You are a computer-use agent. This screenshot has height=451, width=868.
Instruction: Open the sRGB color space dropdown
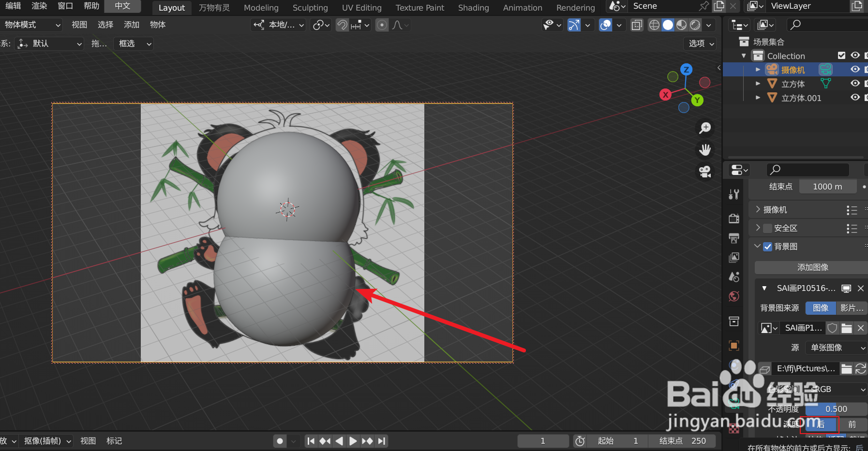[x=836, y=389]
